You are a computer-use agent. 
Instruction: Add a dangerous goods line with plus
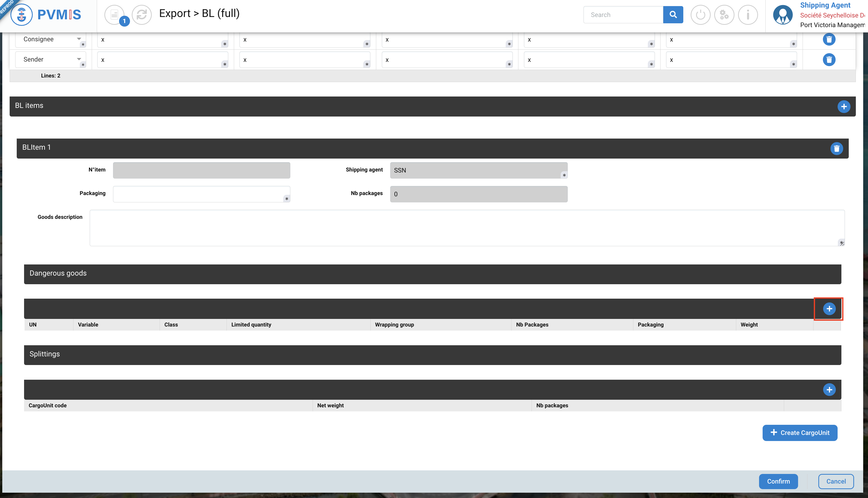click(x=829, y=309)
